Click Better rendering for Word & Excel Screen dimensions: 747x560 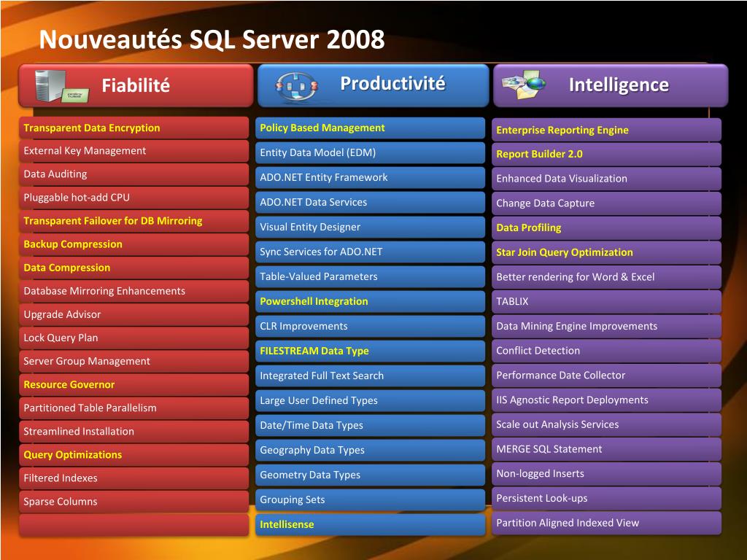coord(606,277)
